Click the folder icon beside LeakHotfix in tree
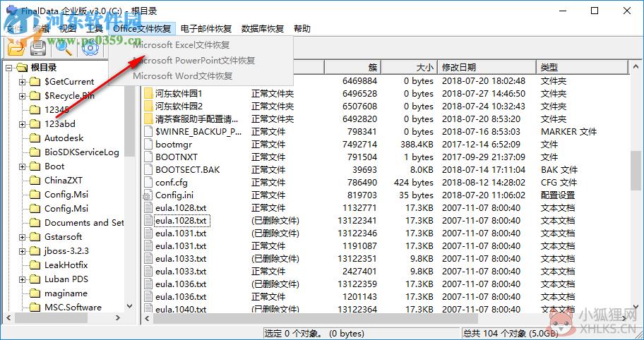Screen dimensions: 644x340 (35, 265)
